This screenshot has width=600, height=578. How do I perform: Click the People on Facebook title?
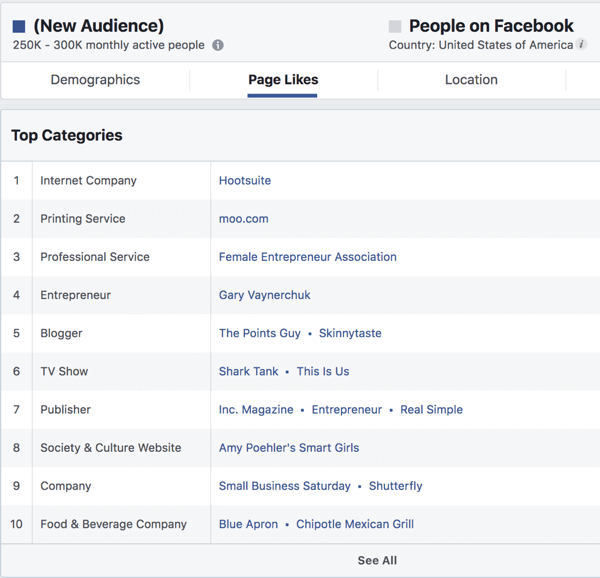[491, 26]
